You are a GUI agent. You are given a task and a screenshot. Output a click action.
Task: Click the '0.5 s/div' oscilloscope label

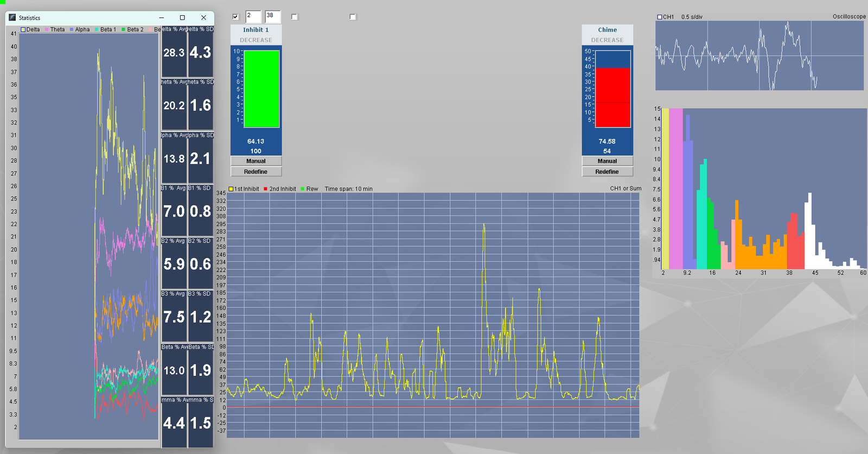point(692,17)
